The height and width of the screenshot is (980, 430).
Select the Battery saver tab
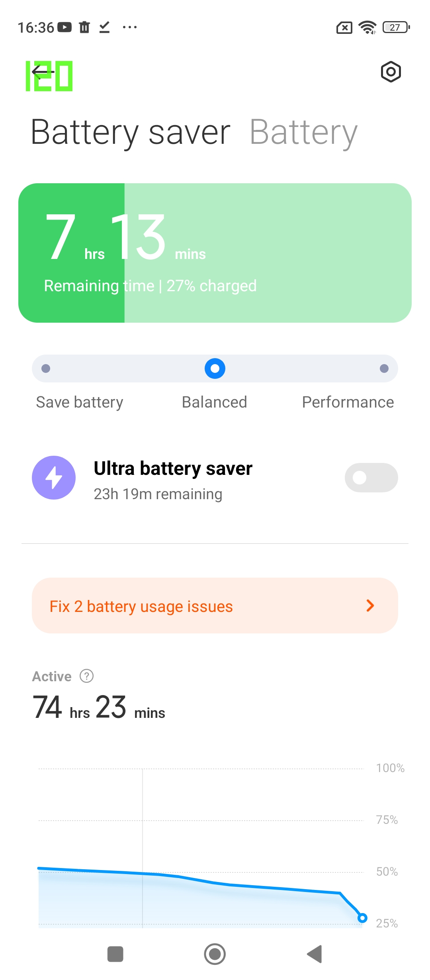click(x=131, y=133)
